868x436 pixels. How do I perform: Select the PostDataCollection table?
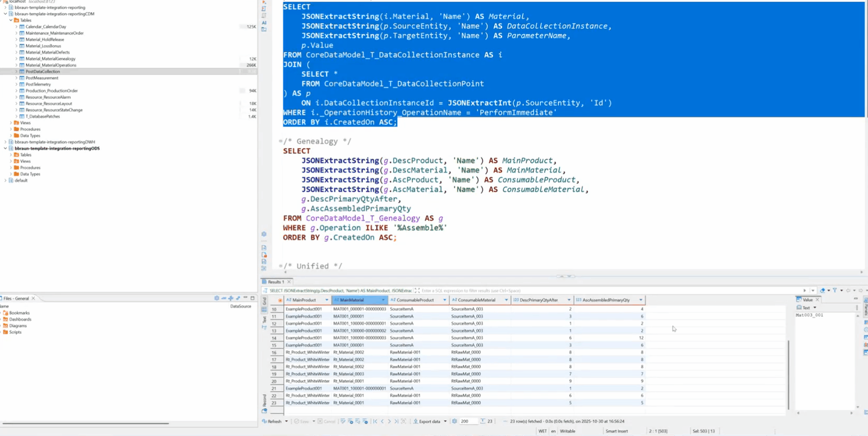pyautogui.click(x=43, y=71)
